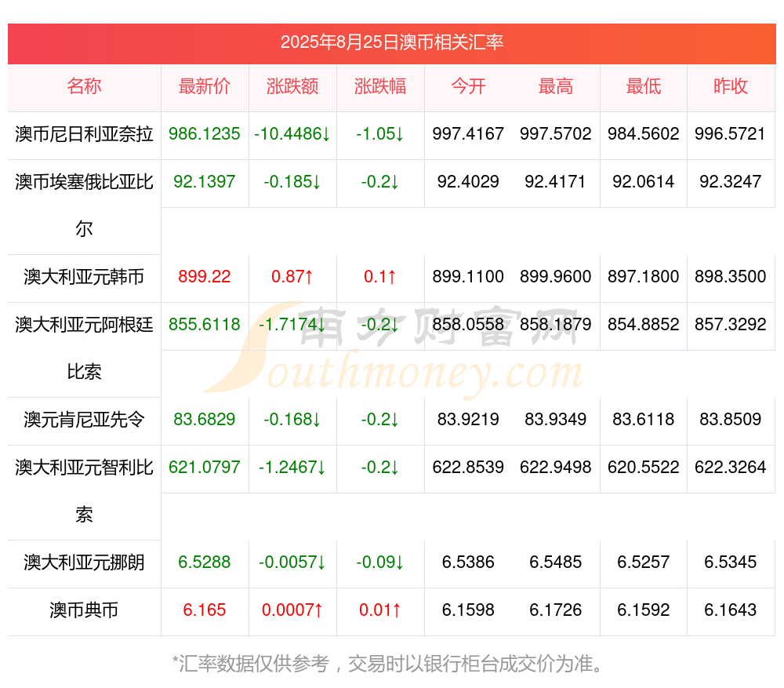Click opening value 83.9219
This screenshot has width=784, height=688.
[x=468, y=419]
